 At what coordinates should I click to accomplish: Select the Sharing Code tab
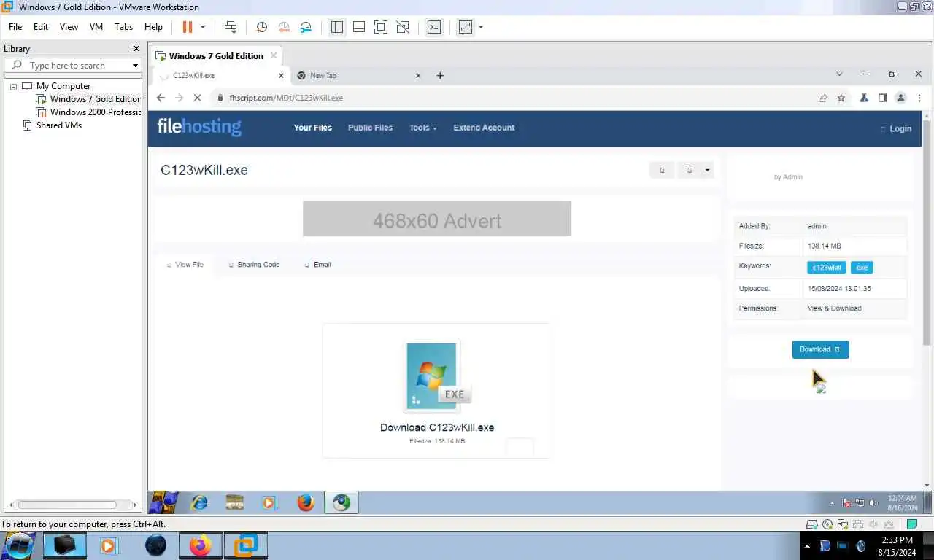point(254,265)
